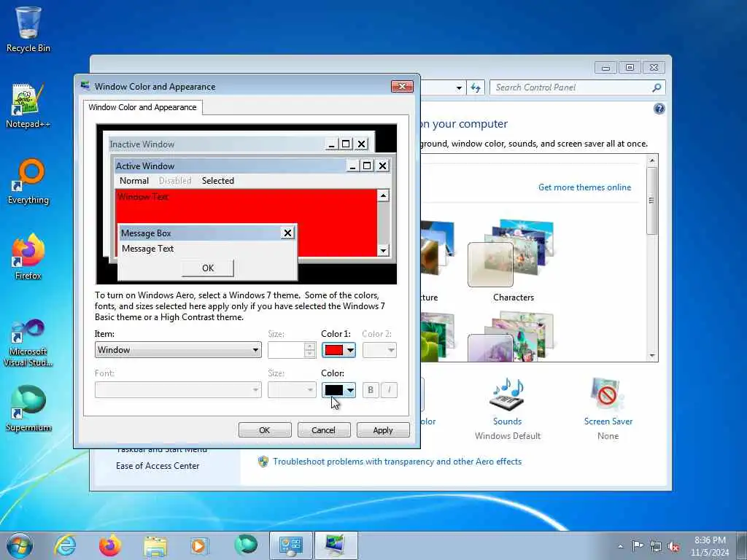The image size is (747, 560).
Task: Select the Everything desktop shortcut
Action: pyautogui.click(x=28, y=182)
